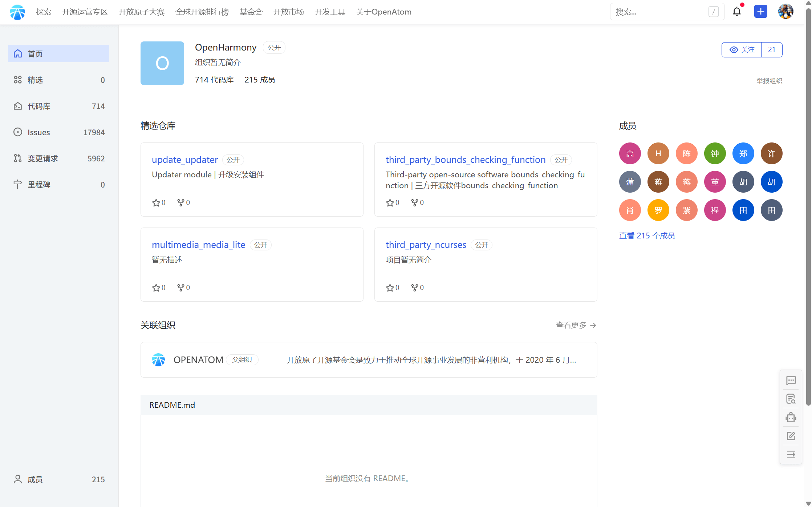Collapse the floating toolbar with arrow icon
Screen dimensions: 812x507
791,454
